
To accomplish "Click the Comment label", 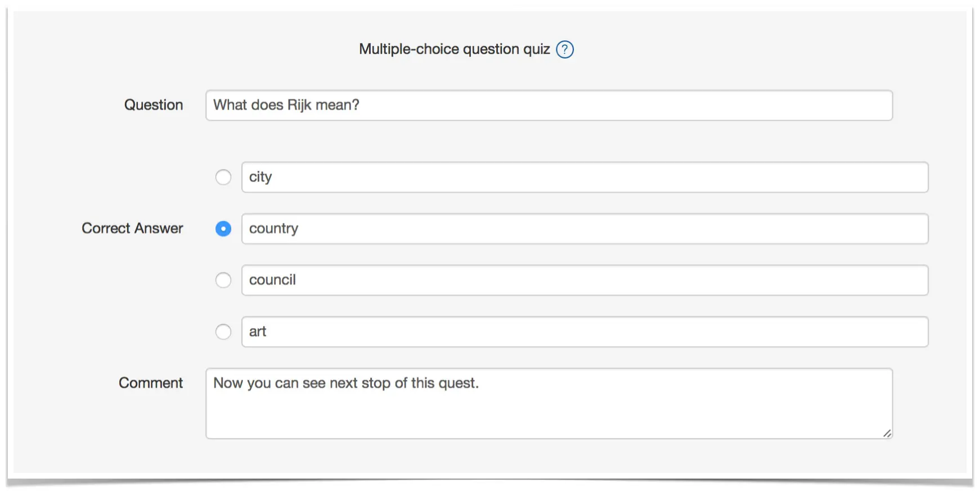I will (x=151, y=383).
